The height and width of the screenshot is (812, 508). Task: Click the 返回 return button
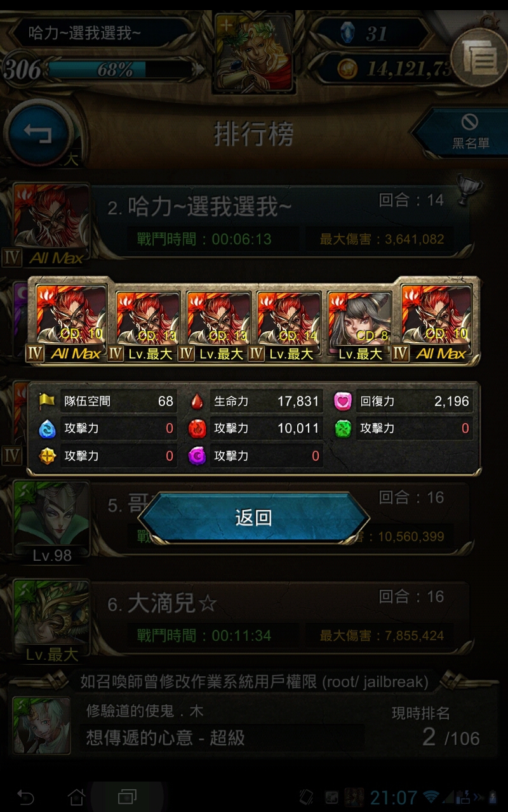tap(253, 518)
